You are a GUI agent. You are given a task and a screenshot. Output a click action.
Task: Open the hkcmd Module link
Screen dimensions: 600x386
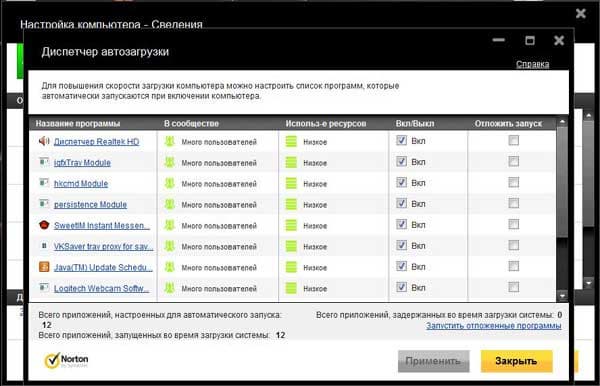pyautogui.click(x=81, y=184)
